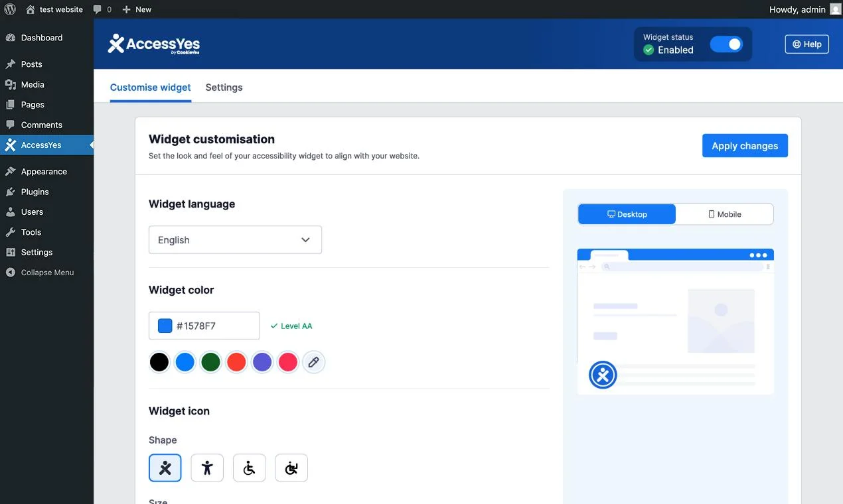This screenshot has height=504, width=843.
Task: Select the dynamic wheelchair widget icon
Action: click(291, 468)
